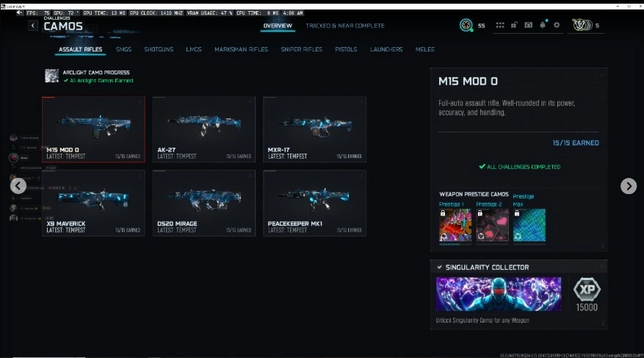Click the unlock padlock icon in top bar
The width and height of the screenshot is (644, 358).
point(514,25)
